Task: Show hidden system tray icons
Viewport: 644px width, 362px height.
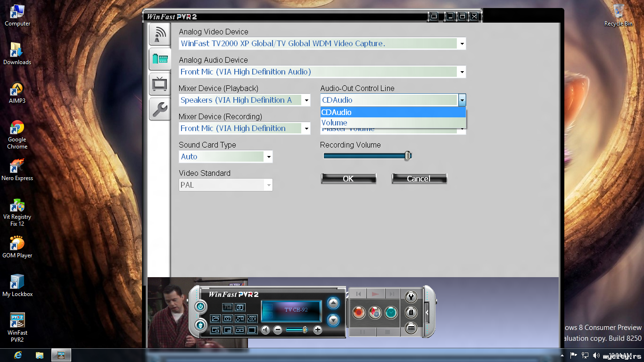Action: [x=562, y=355]
